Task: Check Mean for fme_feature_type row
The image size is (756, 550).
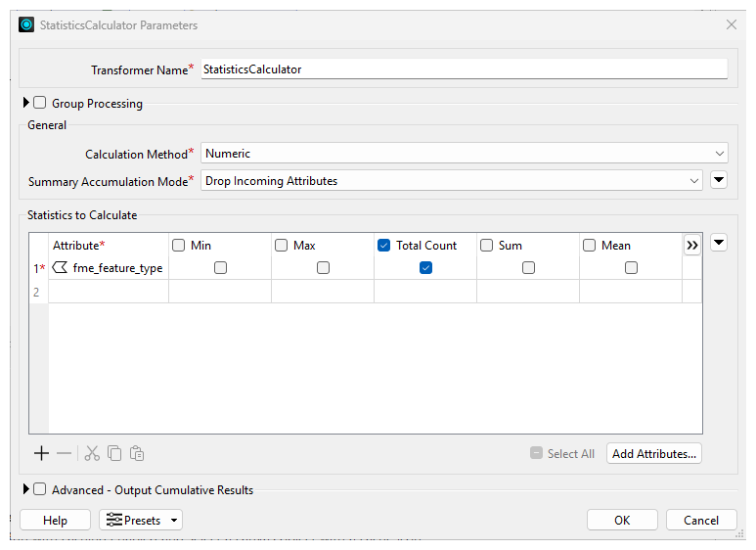Action: coord(631,268)
